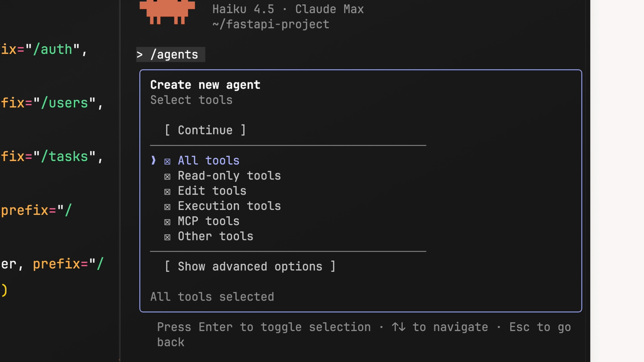The width and height of the screenshot is (644, 362).
Task: Click the up-down navigate arrows hint
Action: click(x=398, y=327)
